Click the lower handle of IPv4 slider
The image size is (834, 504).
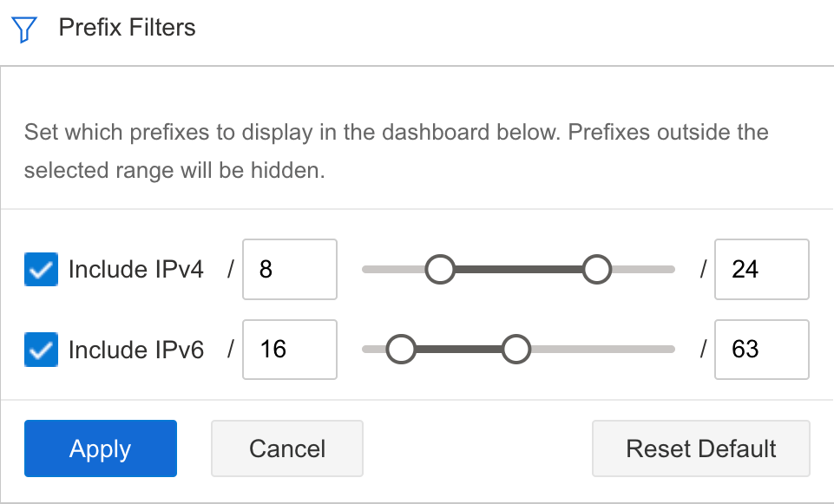point(440,269)
